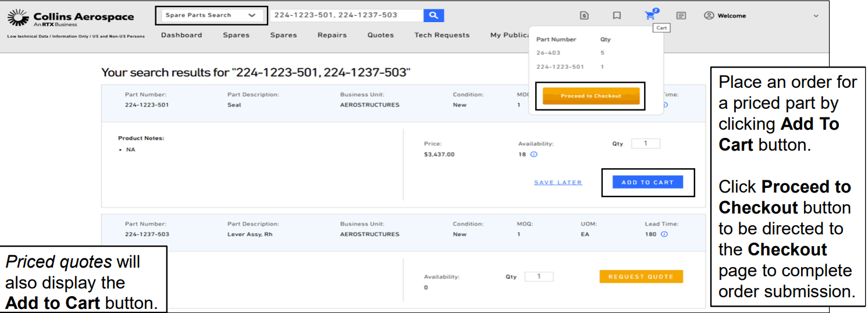Image resolution: width=868 pixels, height=313 pixels.
Task: Open the Spare Parts Search dropdown
Action: [x=211, y=15]
